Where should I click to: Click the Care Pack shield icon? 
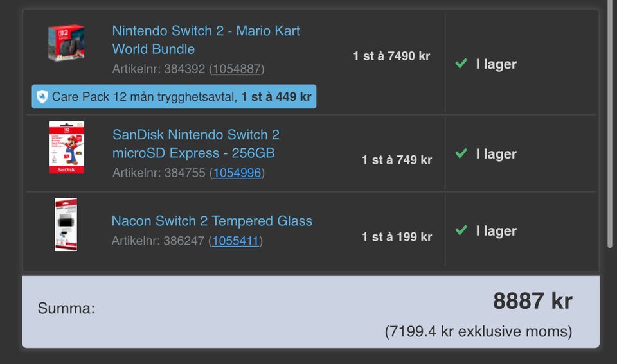pos(42,97)
